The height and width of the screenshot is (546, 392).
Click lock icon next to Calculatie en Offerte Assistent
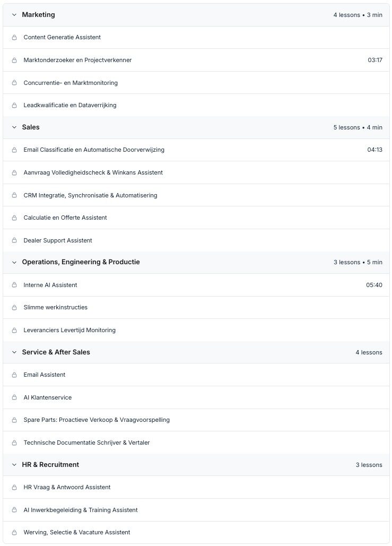tap(14, 218)
